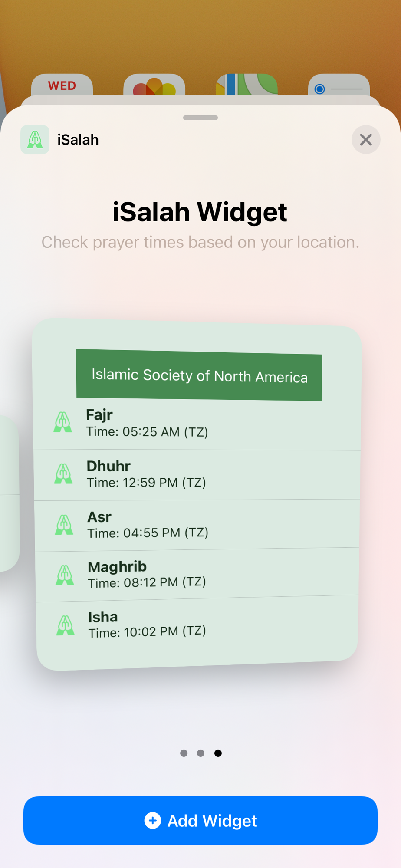This screenshot has height=868, width=401.
Task: Tap the plus icon in Add Widget
Action: click(x=152, y=820)
